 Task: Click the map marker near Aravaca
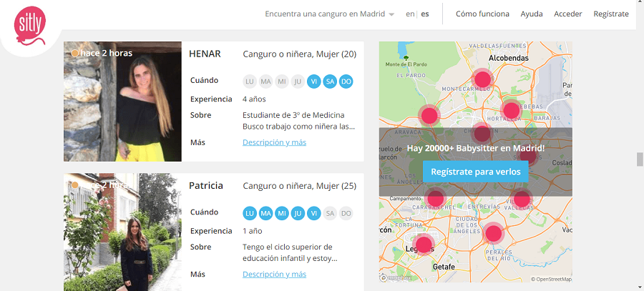pos(429,115)
